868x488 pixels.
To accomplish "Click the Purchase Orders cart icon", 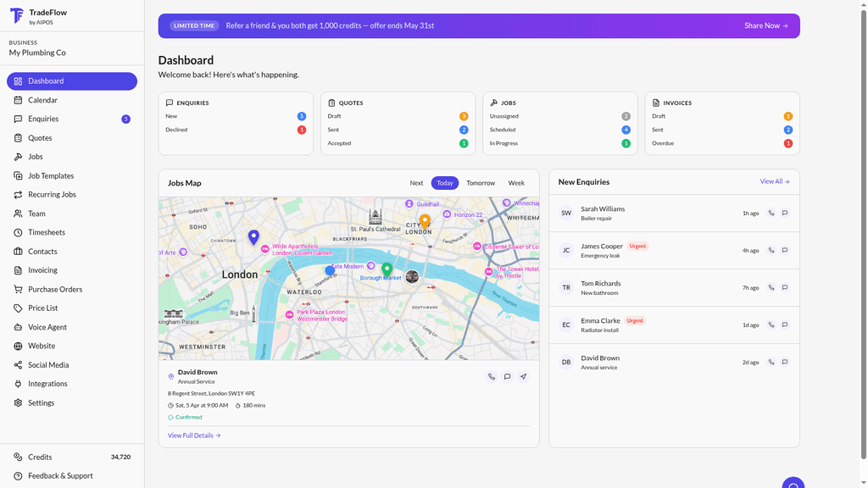I will tap(18, 290).
